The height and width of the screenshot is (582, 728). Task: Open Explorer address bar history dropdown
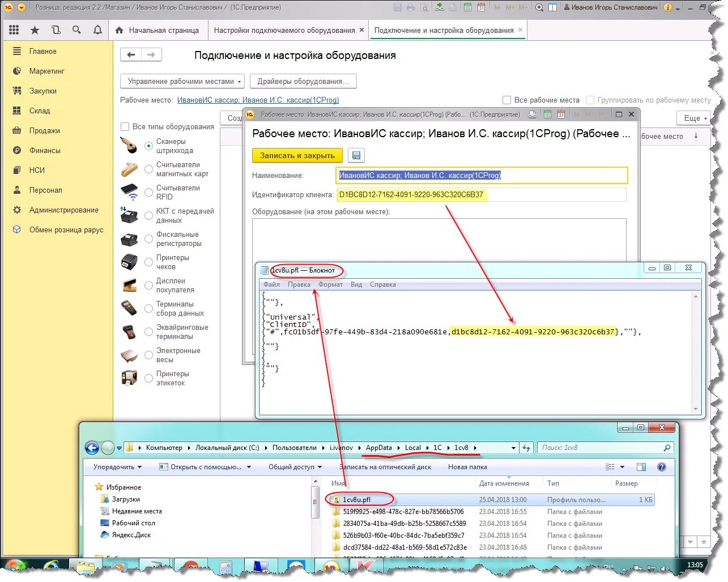(x=513, y=448)
